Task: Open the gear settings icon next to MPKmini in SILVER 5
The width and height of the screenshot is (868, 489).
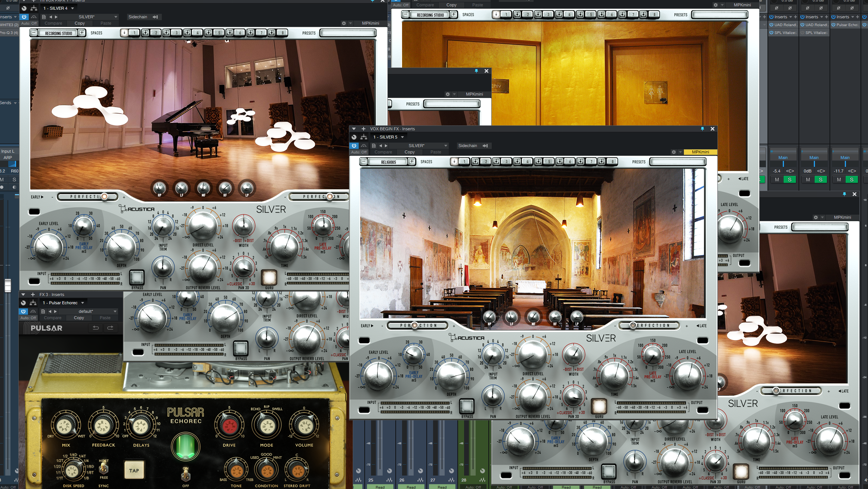Action: point(673,152)
